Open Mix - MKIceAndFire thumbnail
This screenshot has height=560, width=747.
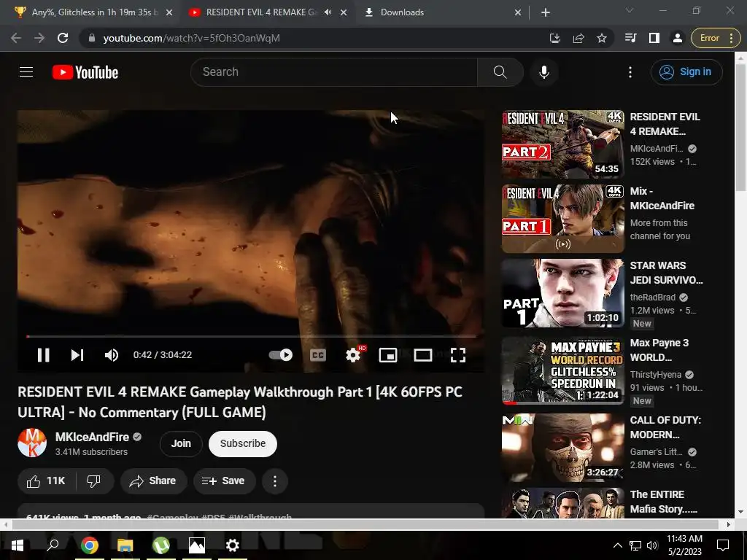click(x=562, y=219)
